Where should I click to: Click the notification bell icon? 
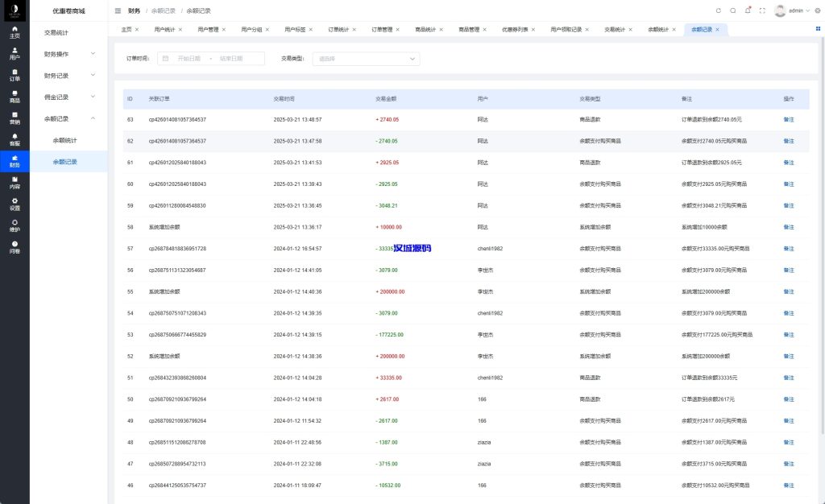(x=748, y=10)
